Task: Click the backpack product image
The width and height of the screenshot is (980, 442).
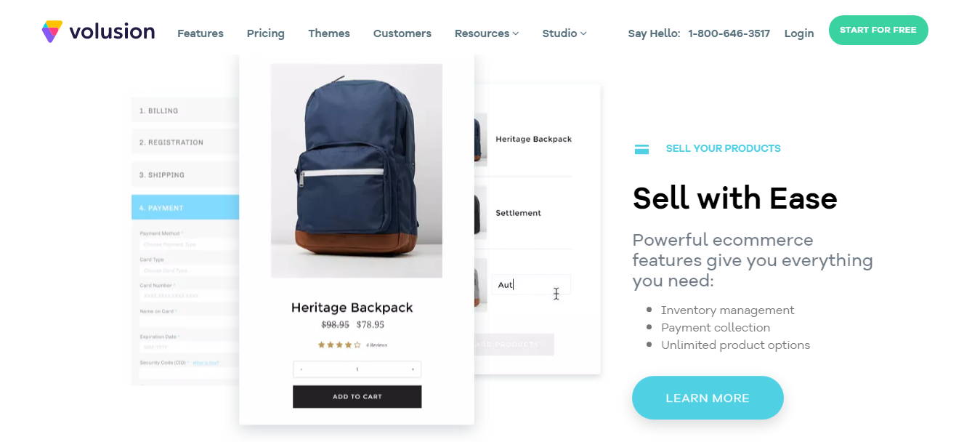Action: [357, 171]
